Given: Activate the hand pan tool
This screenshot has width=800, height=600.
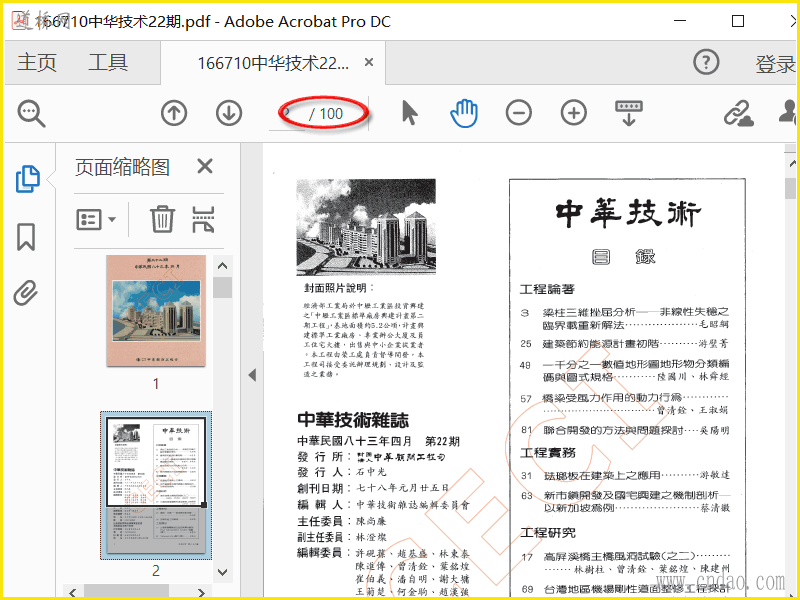Looking at the screenshot, I should [464, 113].
